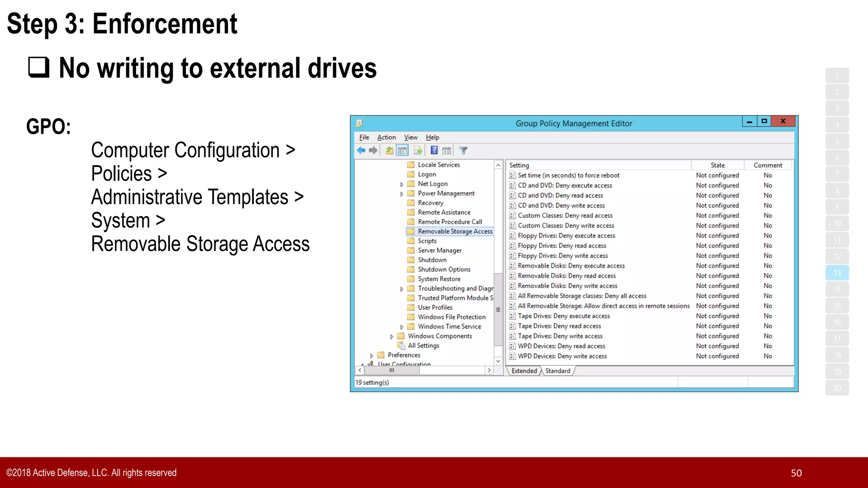
Task: Select Removable Disks: Deny execute access setting
Action: [571, 266]
